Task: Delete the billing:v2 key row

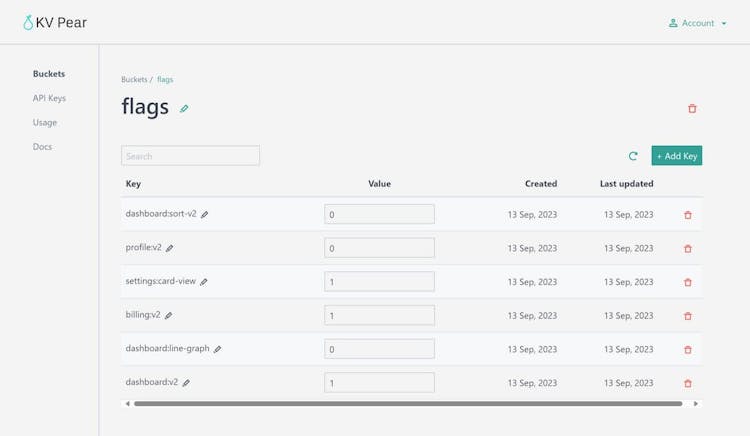Action: (687, 316)
